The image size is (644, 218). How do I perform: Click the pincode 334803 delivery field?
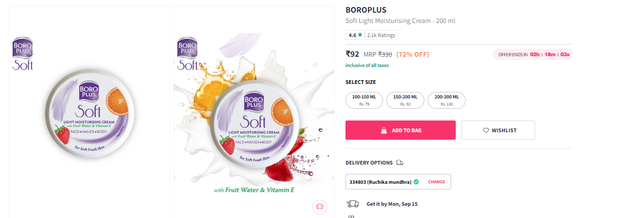click(380, 182)
